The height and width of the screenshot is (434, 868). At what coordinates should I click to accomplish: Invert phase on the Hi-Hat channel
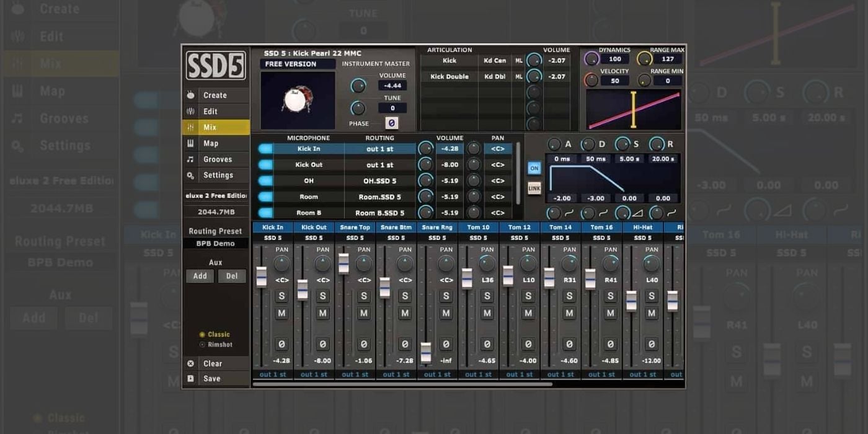[x=652, y=344]
